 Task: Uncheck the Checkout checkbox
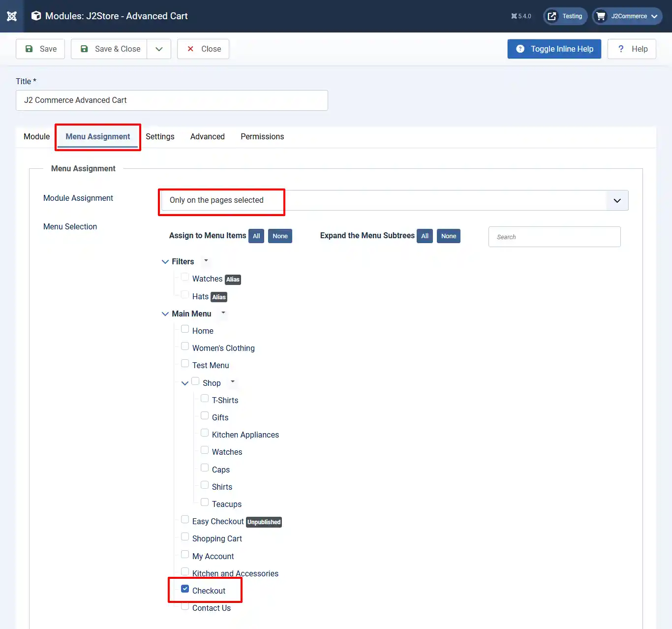point(185,589)
